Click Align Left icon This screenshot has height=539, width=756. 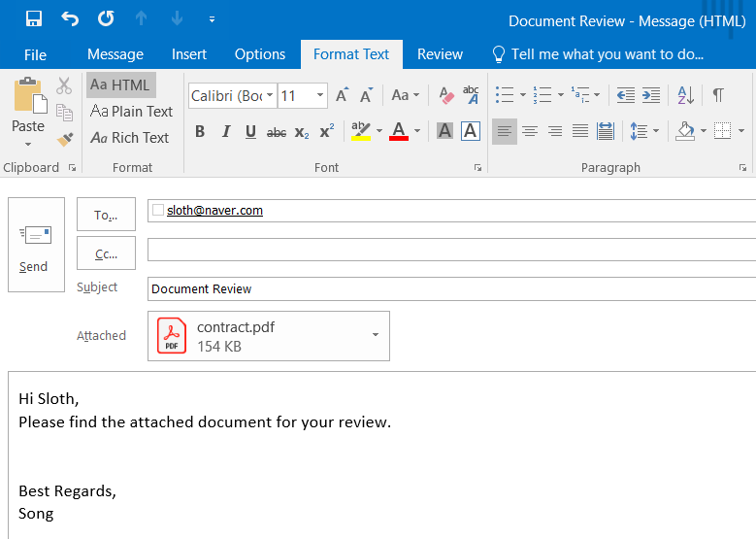click(x=505, y=131)
